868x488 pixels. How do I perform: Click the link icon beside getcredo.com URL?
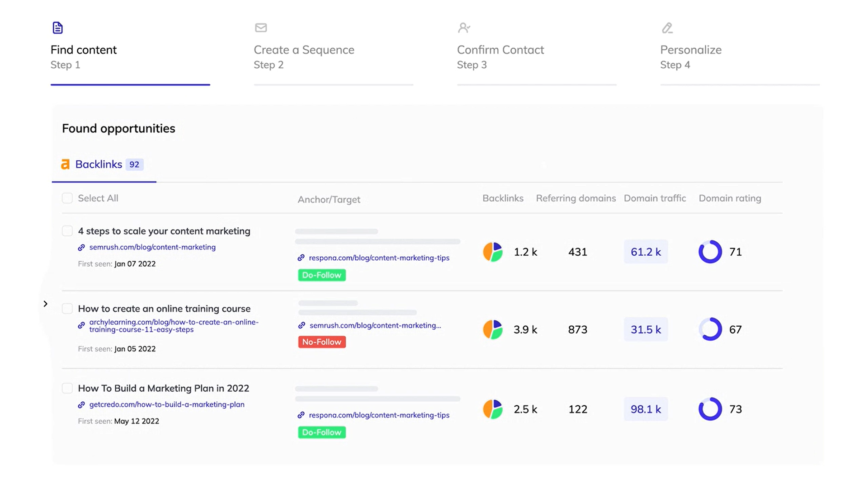[81, 405]
